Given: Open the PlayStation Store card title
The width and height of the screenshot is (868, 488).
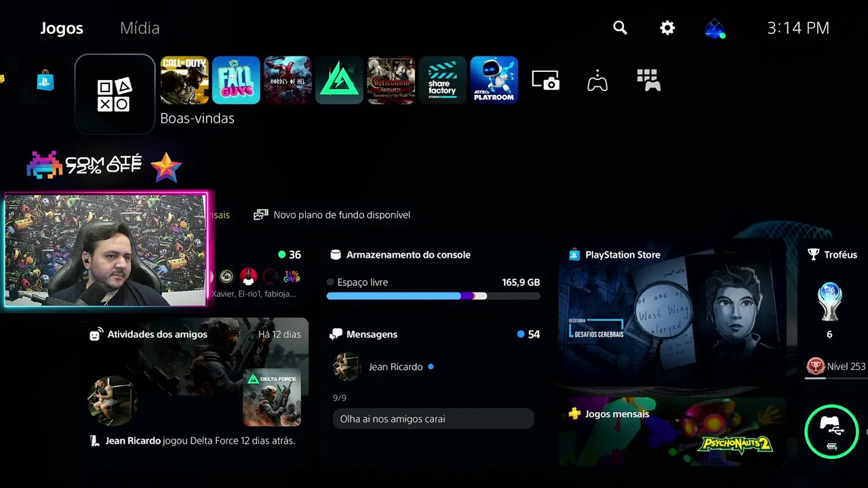Looking at the screenshot, I should [623, 255].
